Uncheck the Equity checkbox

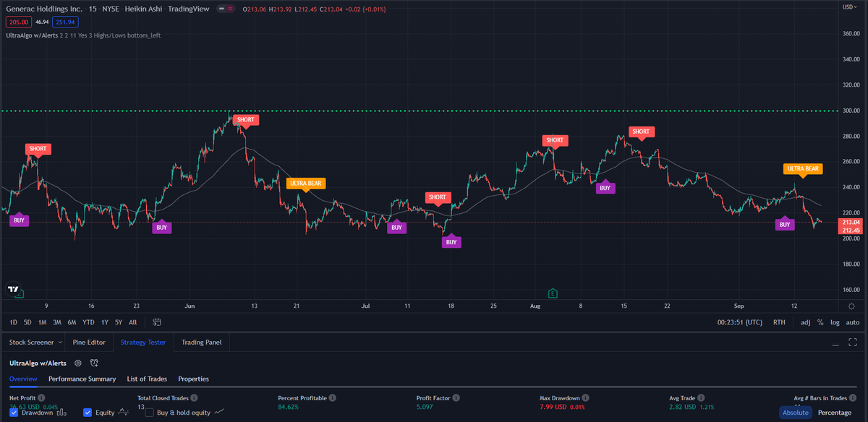pos(88,412)
